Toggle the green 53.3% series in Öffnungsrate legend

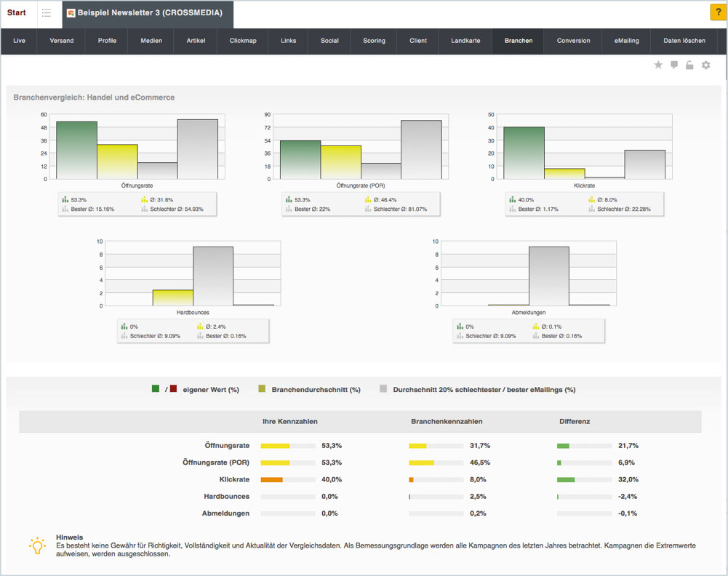click(74, 199)
